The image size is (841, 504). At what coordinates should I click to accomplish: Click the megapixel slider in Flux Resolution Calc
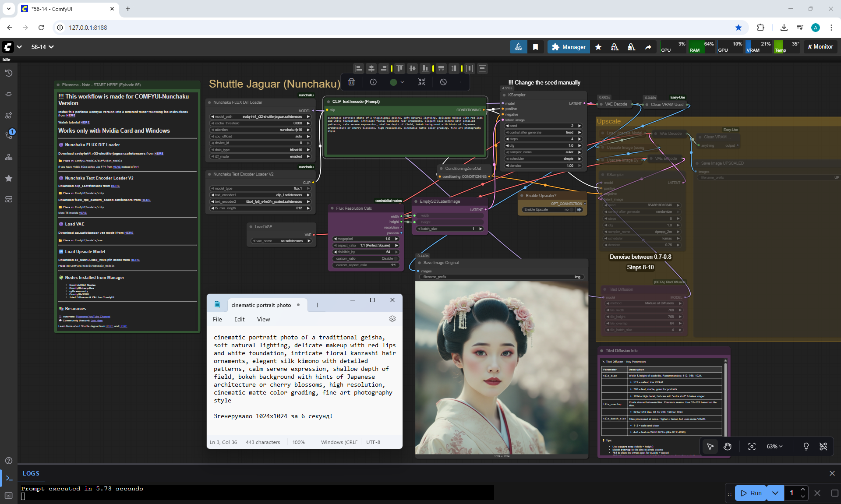366,239
